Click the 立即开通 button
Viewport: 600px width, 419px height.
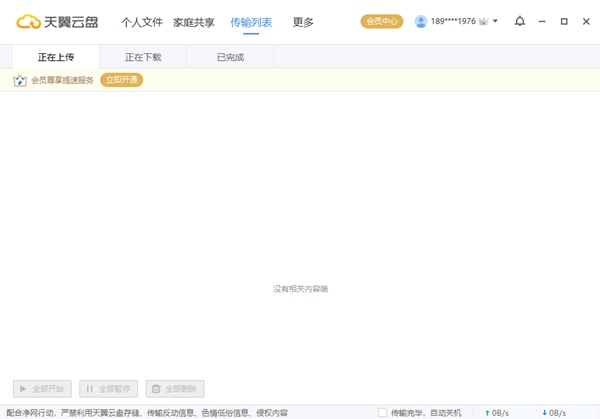click(122, 80)
